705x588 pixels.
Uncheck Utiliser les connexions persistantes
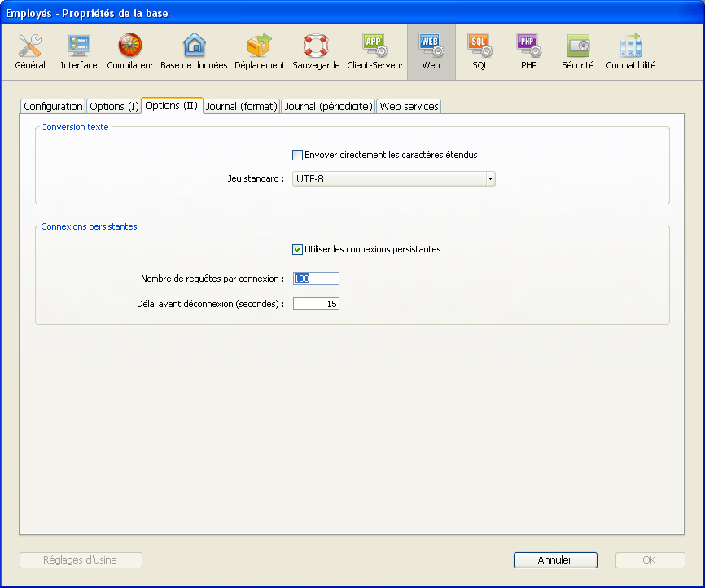[x=298, y=249]
